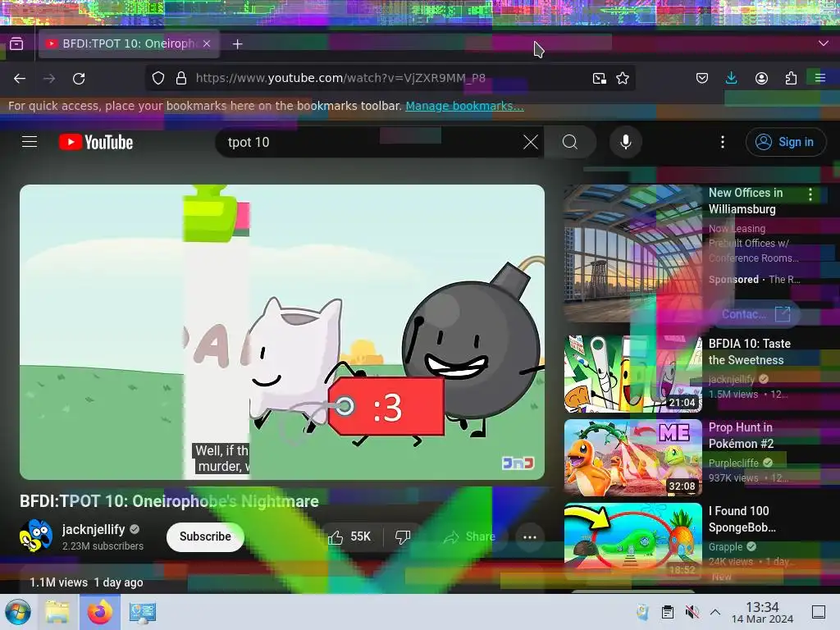Open the I Found 100 SpongeBob thumbnail
840x630 pixels.
pyautogui.click(x=632, y=541)
